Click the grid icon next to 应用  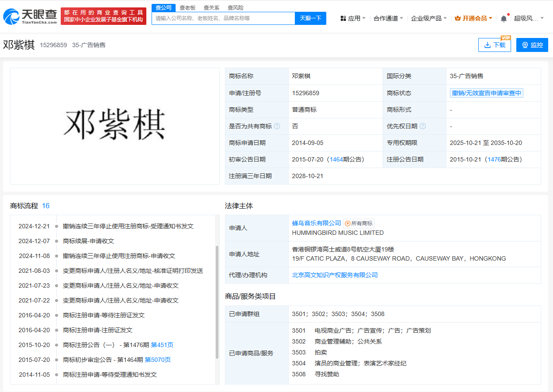coord(343,18)
